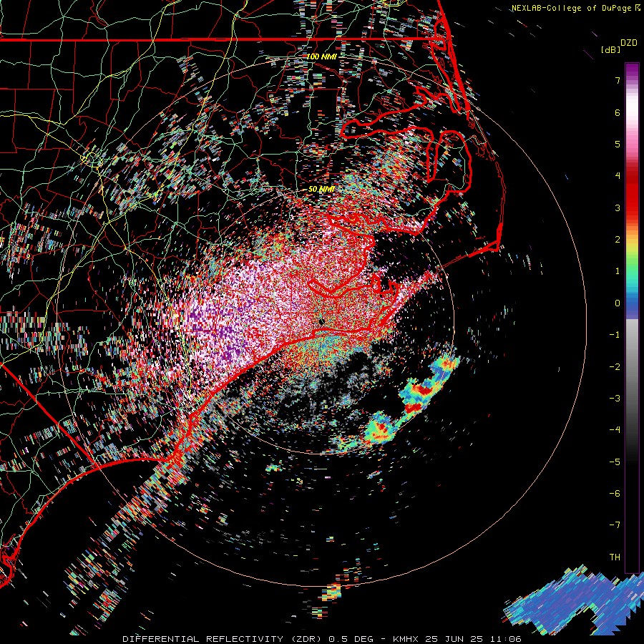644x644 pixels.
Task: Click the TH threshold label on legend
Action: point(615,557)
